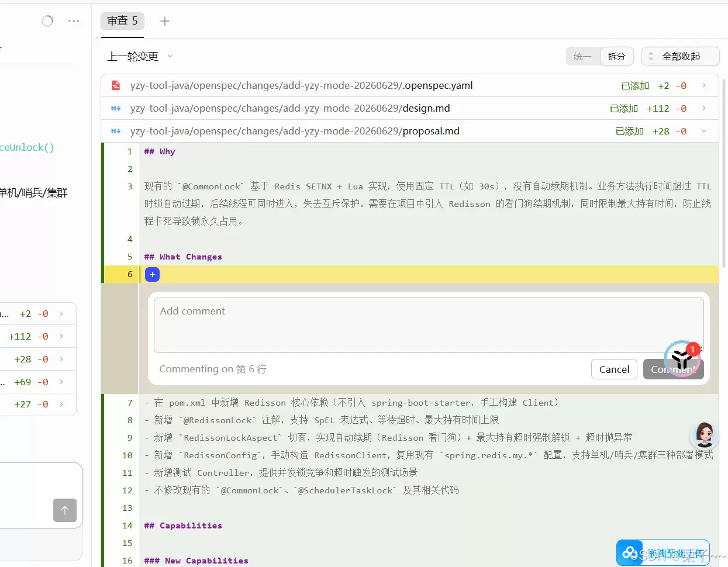
Task: Click line number 14 in the gutter
Action: [127, 525]
